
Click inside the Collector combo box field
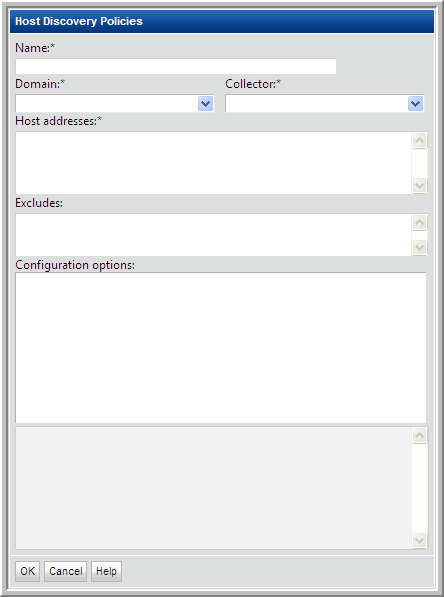[316, 104]
